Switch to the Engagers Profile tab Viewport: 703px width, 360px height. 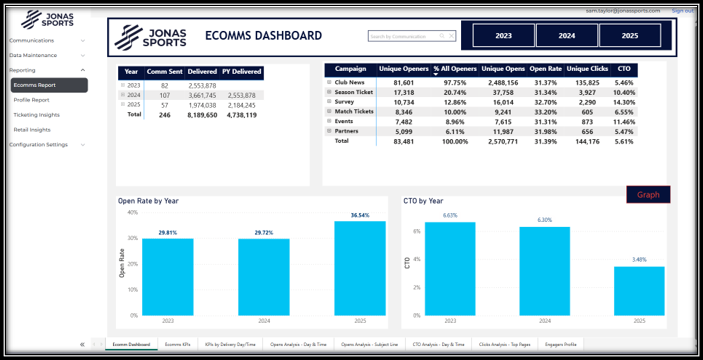560,344
